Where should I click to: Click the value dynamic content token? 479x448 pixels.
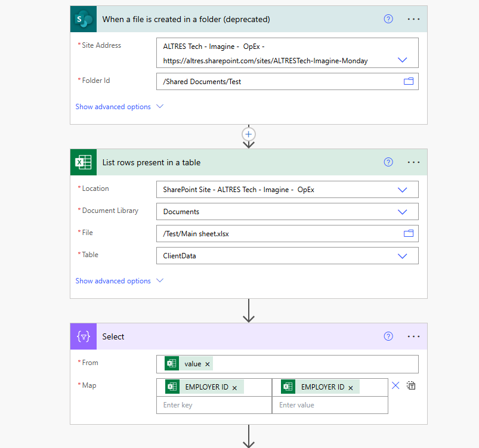pos(188,364)
